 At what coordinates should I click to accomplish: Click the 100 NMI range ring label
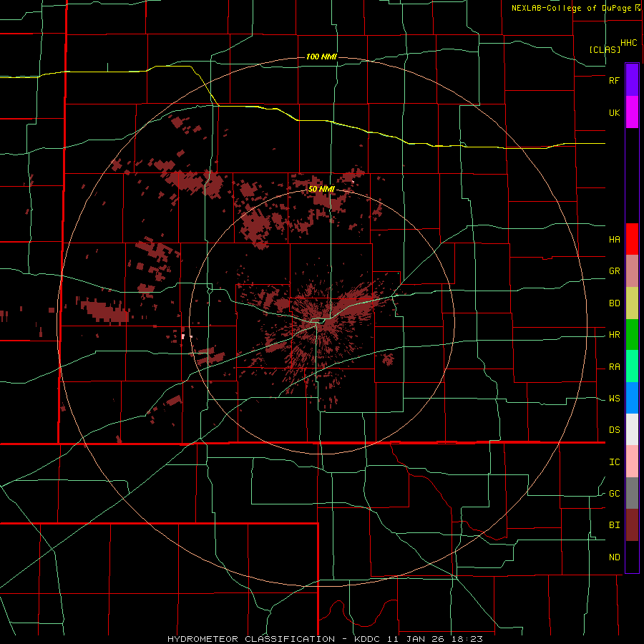coord(321,57)
